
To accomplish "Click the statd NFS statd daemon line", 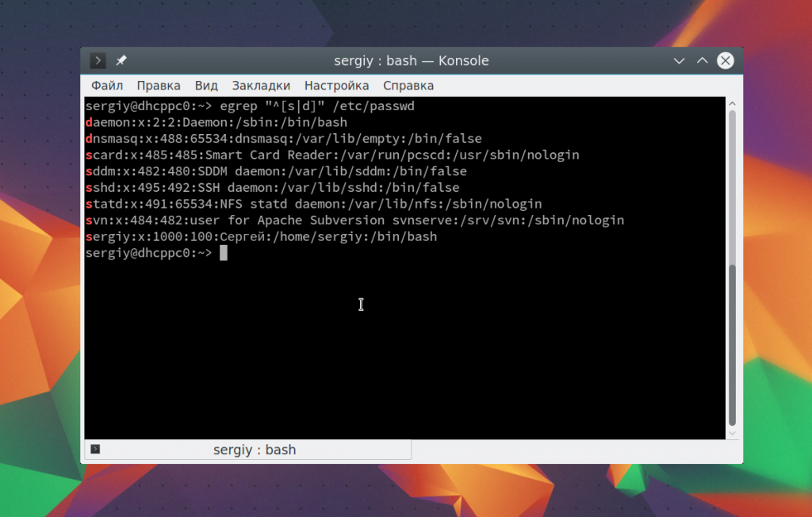I will (314, 204).
